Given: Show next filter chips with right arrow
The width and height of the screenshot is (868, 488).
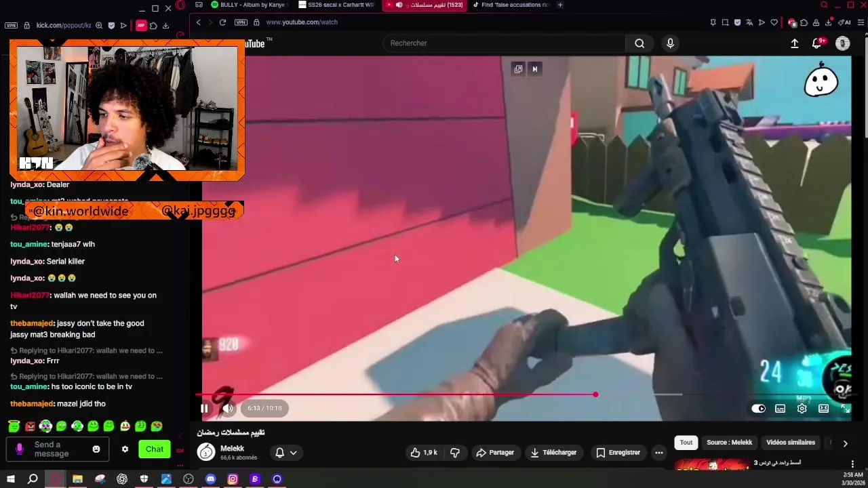Looking at the screenshot, I should (845, 443).
